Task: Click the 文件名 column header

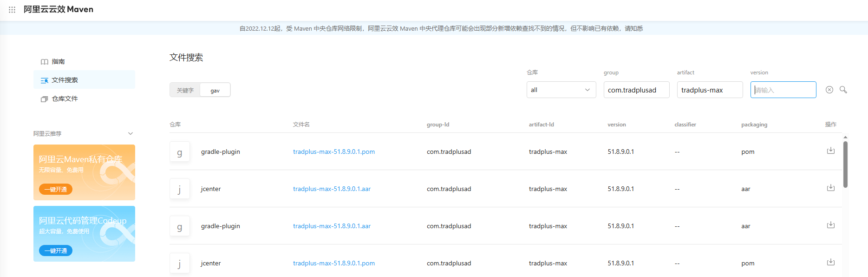Action: pyautogui.click(x=301, y=125)
